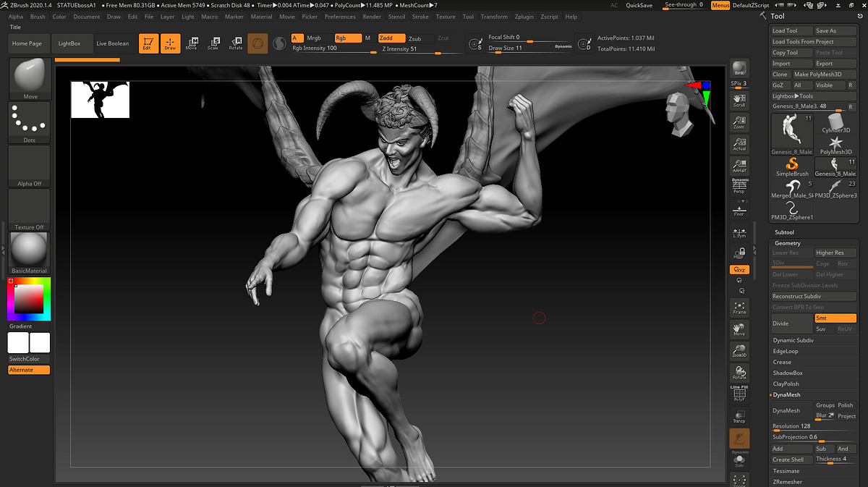Click the Actual size icon
The image size is (868, 487).
[739, 143]
